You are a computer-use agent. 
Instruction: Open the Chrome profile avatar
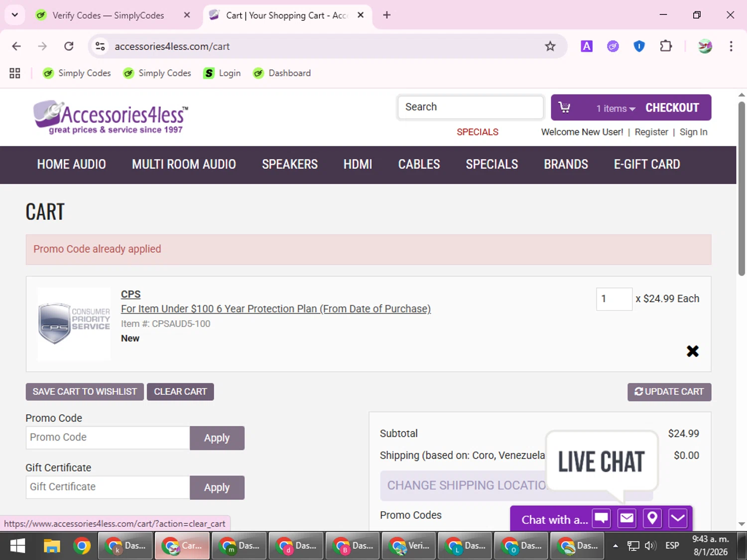[705, 46]
